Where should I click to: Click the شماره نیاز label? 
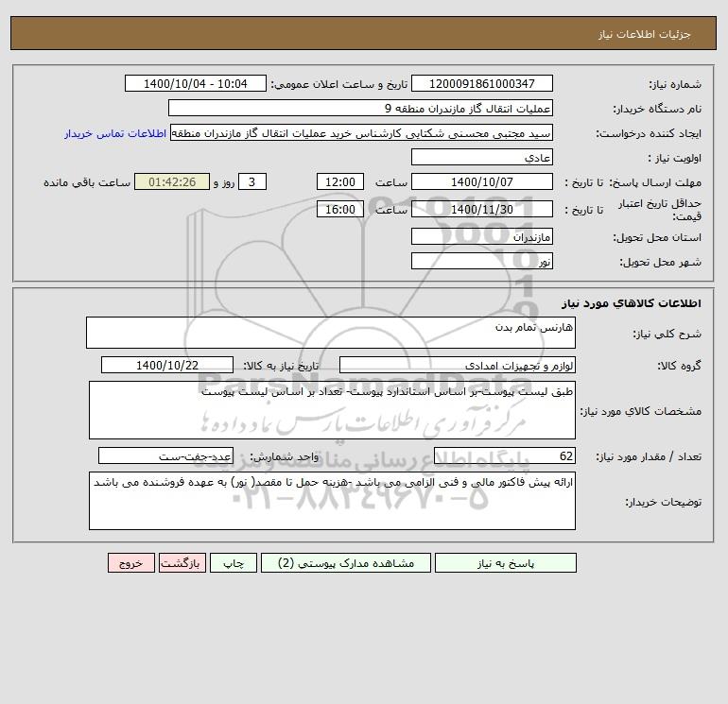tap(675, 84)
